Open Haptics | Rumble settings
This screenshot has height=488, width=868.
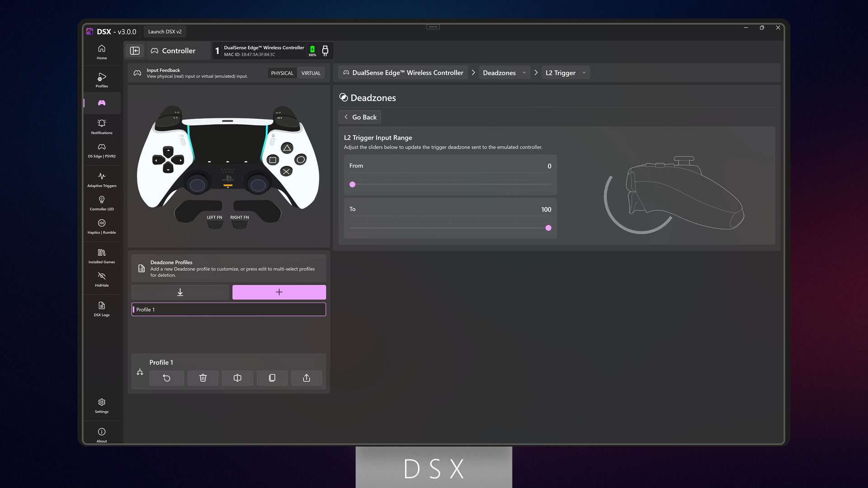point(101,226)
